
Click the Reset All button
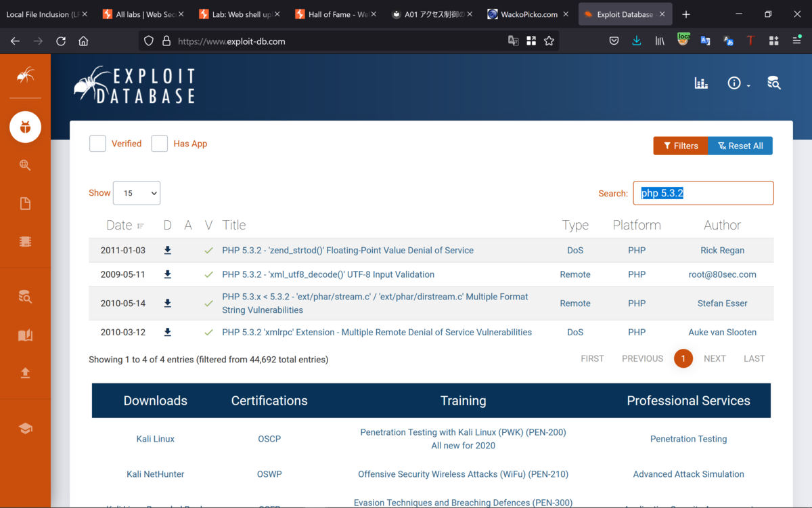(x=740, y=146)
